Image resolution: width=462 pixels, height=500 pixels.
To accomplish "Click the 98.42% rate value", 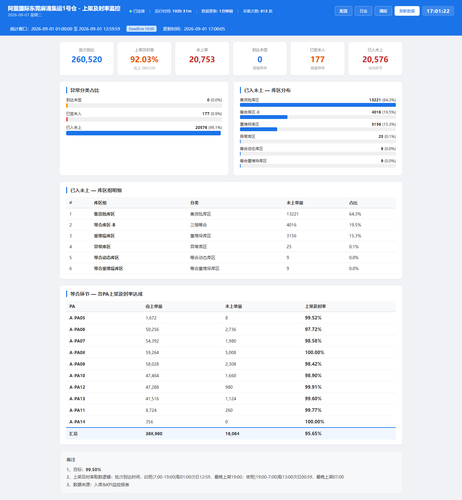I will tap(313, 364).
